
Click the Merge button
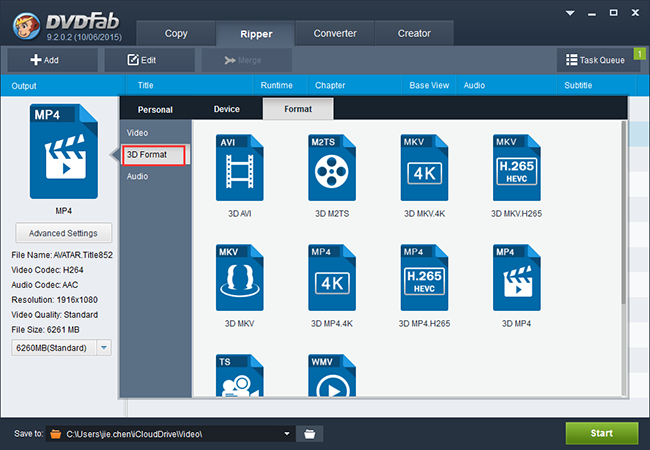pyautogui.click(x=247, y=60)
